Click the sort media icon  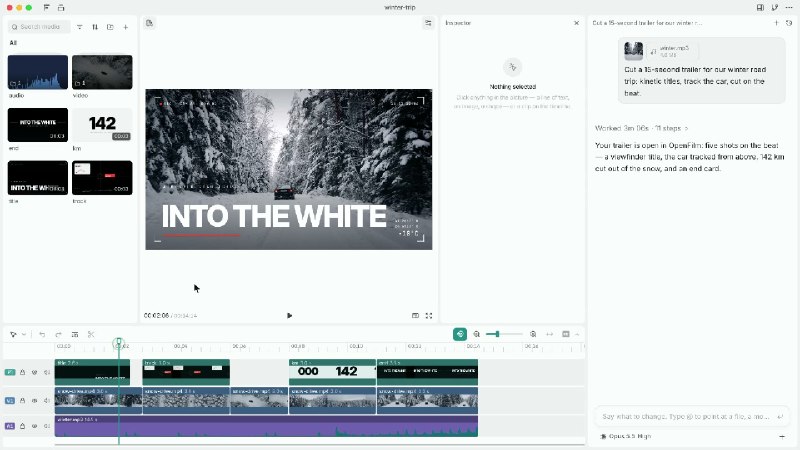pos(95,27)
